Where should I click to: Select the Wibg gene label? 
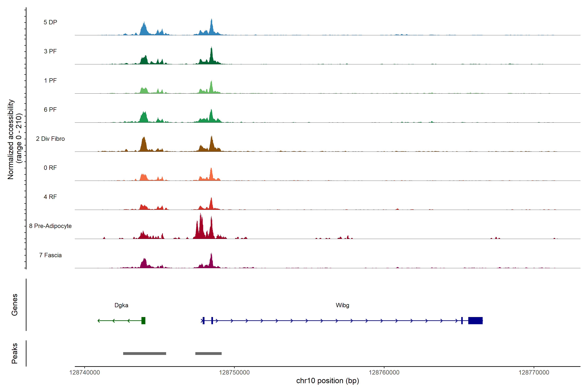[342, 305]
